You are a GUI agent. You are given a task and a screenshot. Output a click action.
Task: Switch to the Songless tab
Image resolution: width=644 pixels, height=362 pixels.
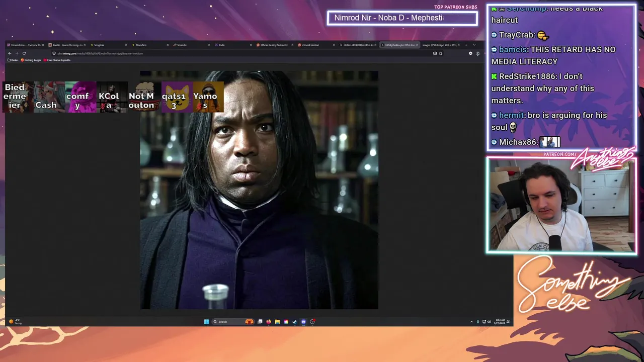(108, 45)
